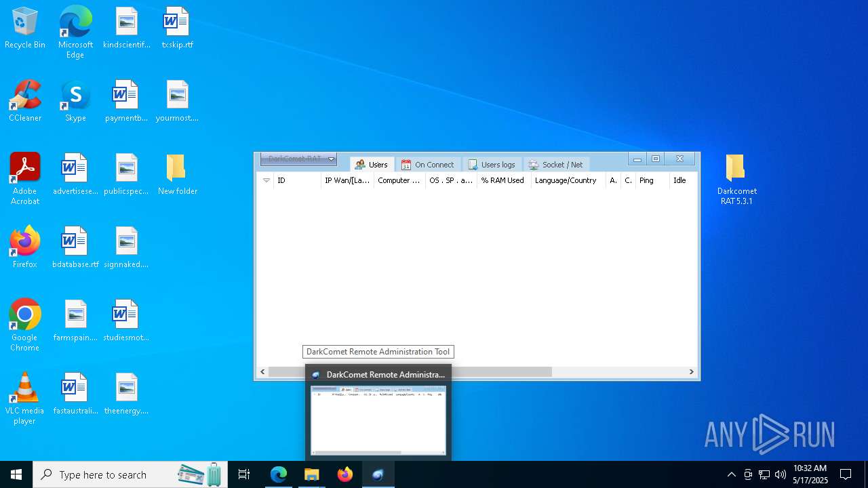Open Task View in the taskbar
868x488 pixels.
pos(244,474)
